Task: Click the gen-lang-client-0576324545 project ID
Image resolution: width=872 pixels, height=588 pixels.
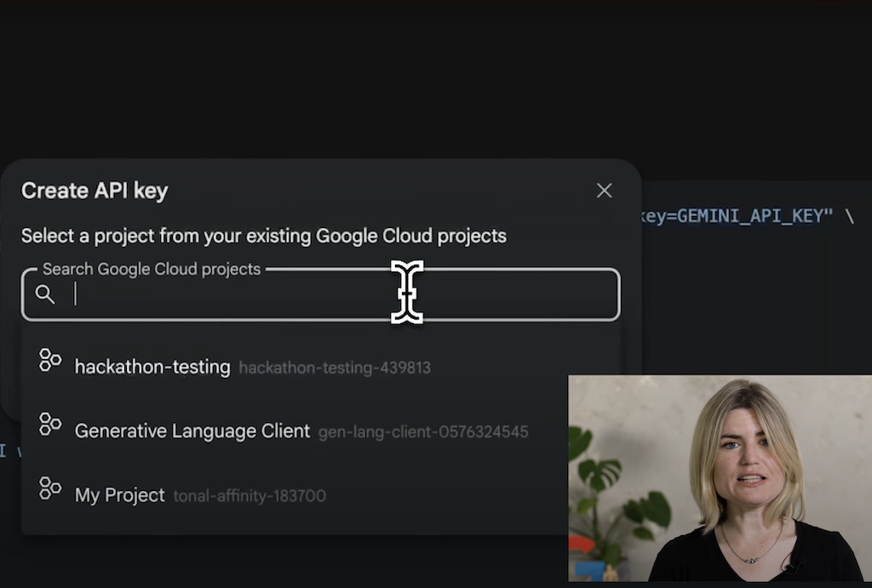Action: pos(423,432)
